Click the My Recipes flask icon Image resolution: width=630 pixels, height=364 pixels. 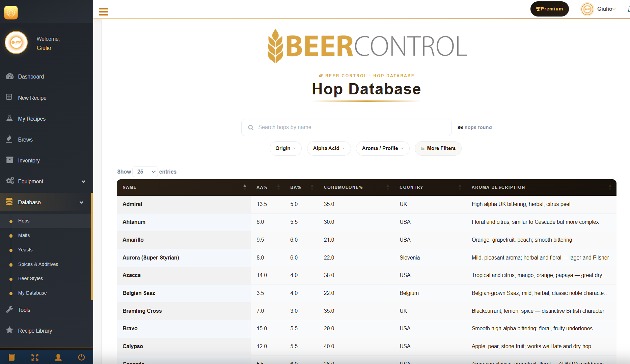[9, 118]
